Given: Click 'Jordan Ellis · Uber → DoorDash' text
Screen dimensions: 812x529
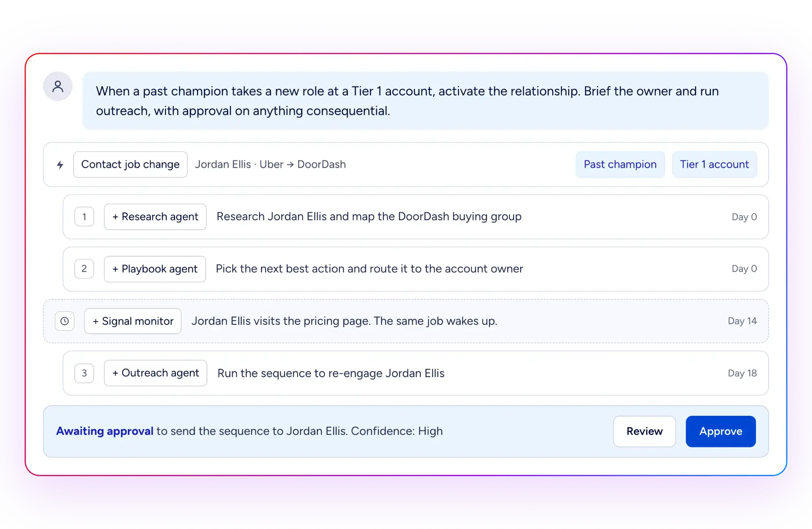Looking at the screenshot, I should 270,164.
